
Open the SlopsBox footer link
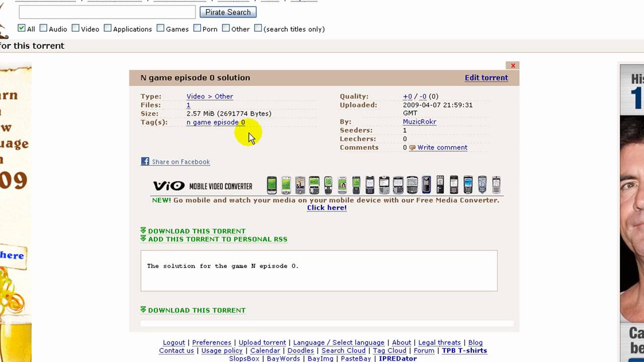coord(244,358)
